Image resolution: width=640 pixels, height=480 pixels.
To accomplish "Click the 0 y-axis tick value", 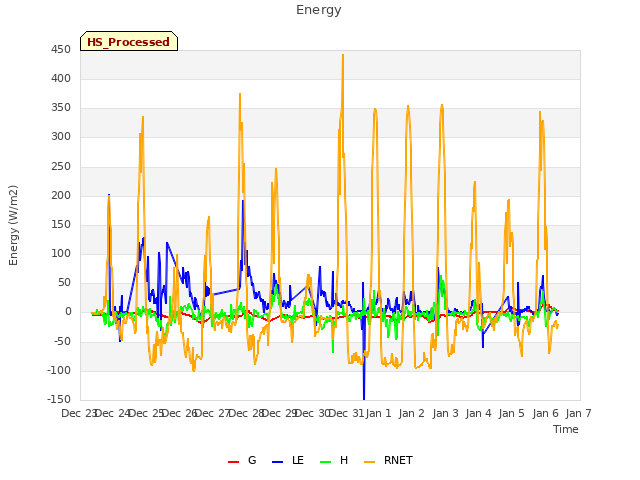I will click(x=68, y=312).
